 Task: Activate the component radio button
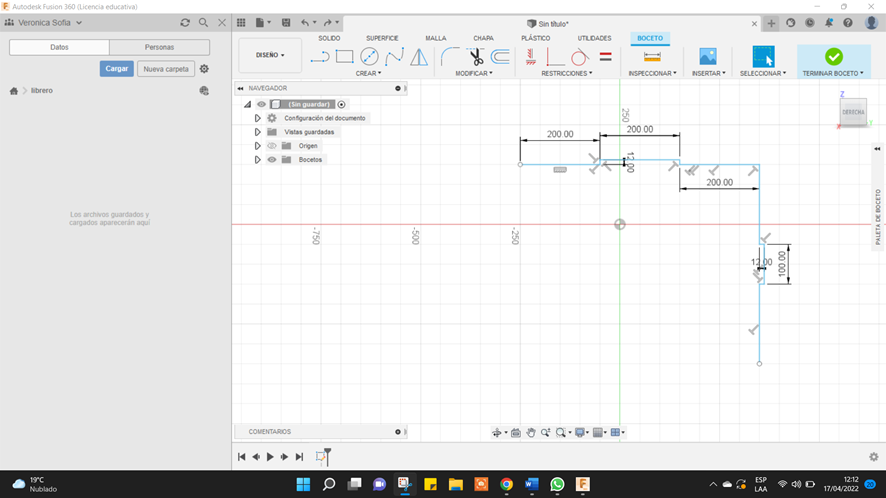[x=341, y=104]
